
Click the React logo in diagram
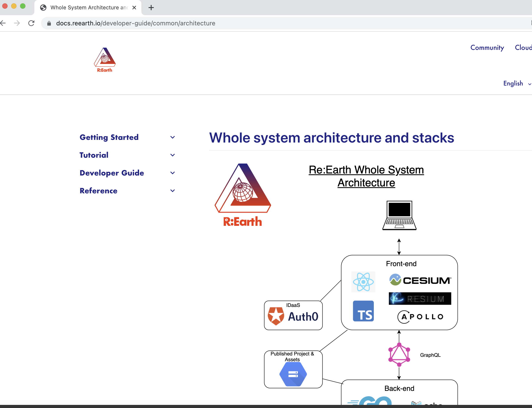click(363, 282)
